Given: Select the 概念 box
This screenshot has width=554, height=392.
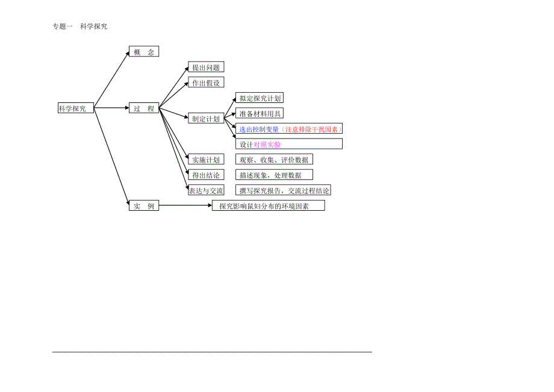Looking at the screenshot, I should pos(144,52).
